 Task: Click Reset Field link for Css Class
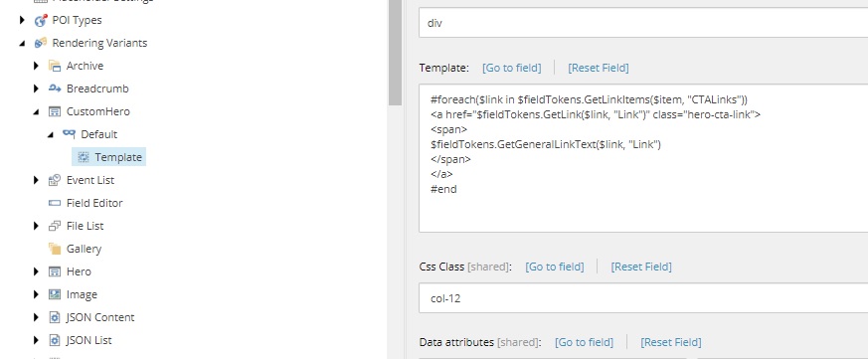pos(641,267)
